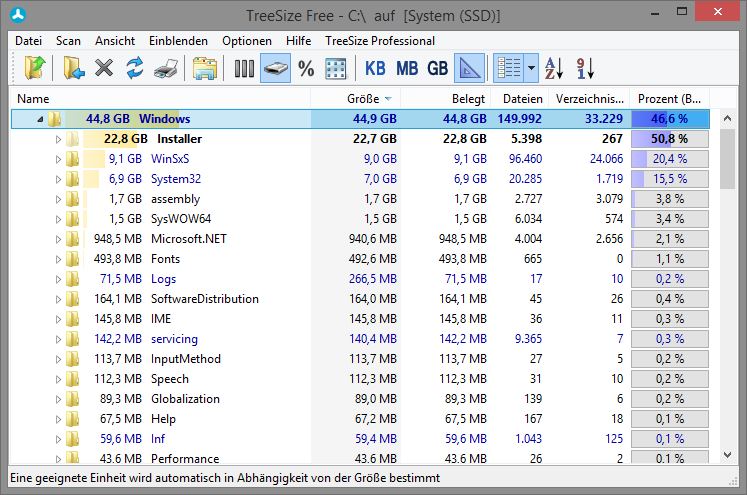
Task: Open the Scan menu
Action: click(68, 41)
